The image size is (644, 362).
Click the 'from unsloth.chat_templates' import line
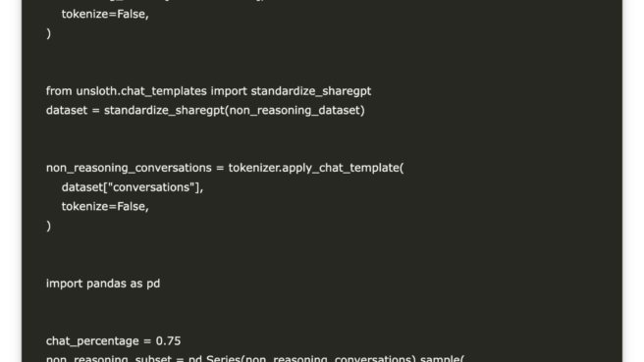(x=209, y=91)
